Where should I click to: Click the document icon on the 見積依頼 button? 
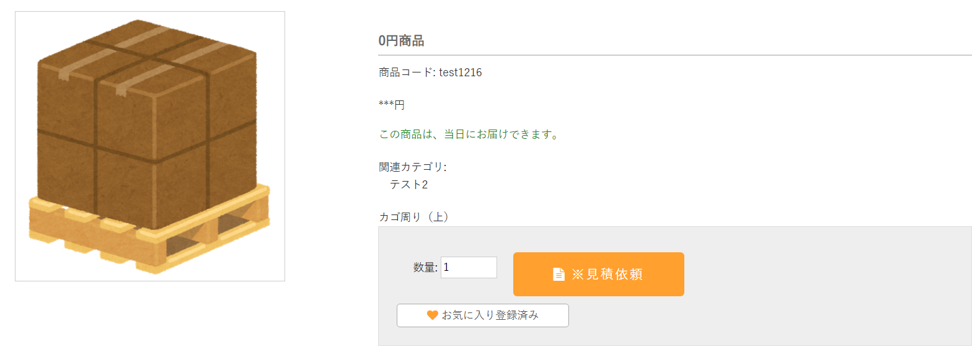(x=558, y=274)
